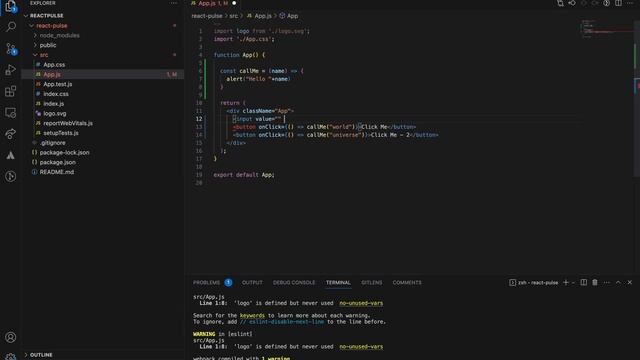This screenshot has width=640, height=360.
Task: Switch to the GITLENS tab
Action: [371, 282]
